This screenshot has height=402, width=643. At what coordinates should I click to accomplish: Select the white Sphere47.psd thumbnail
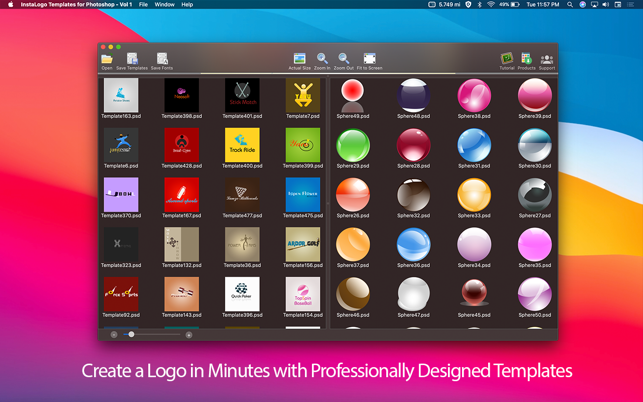tap(413, 294)
